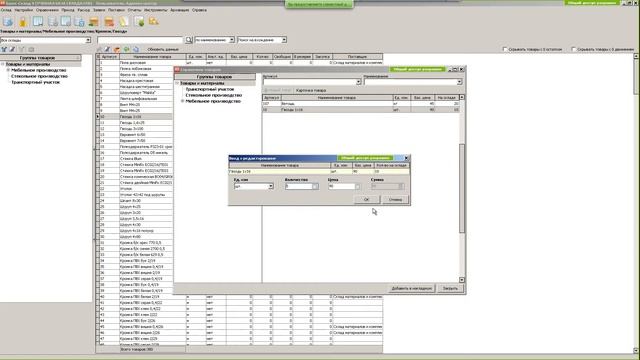This screenshot has height=360, width=640.
Task: Open the по наименованию search-type dropdown
Action: click(231, 40)
